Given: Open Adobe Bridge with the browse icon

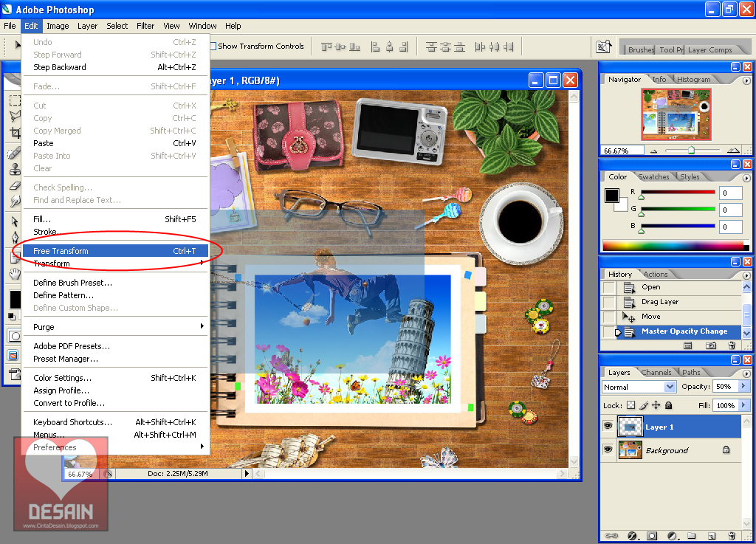Looking at the screenshot, I should 604,47.
